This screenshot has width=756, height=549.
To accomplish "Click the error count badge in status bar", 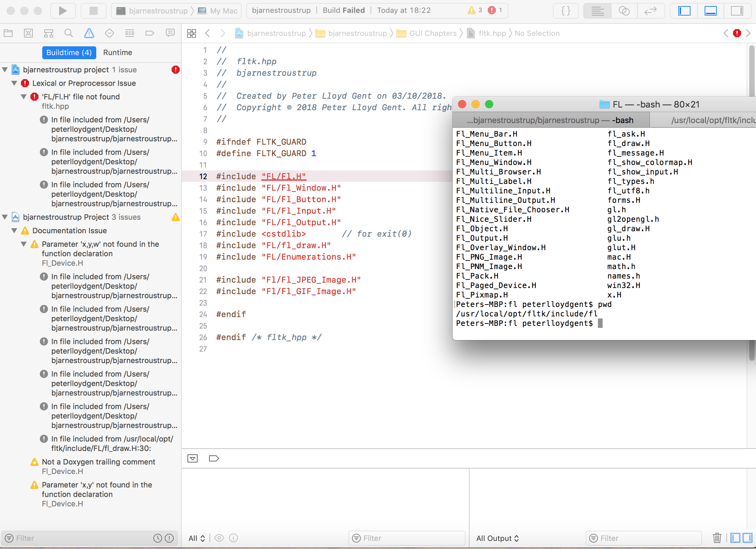I will pos(495,10).
